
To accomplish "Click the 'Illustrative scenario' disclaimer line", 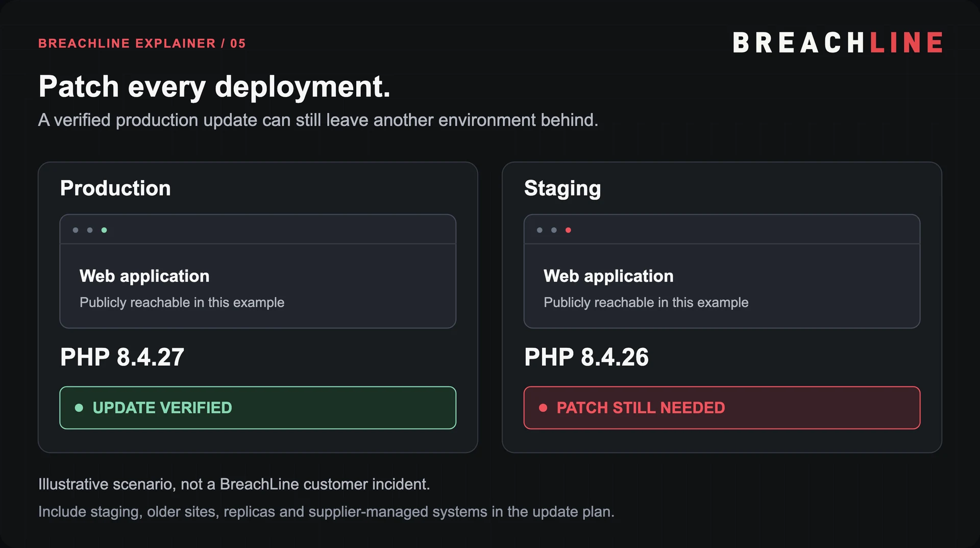I will click(x=234, y=484).
